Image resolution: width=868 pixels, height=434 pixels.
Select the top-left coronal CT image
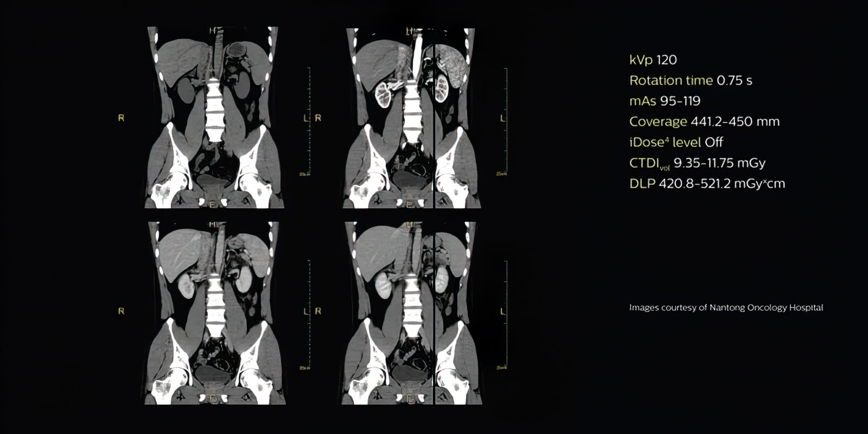[x=214, y=118]
